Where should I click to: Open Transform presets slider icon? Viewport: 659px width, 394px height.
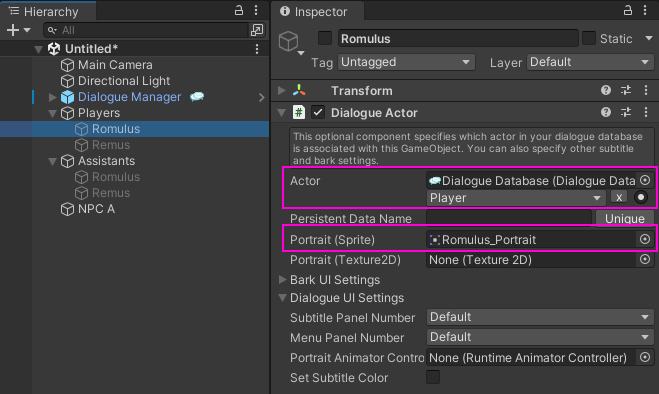(x=626, y=90)
